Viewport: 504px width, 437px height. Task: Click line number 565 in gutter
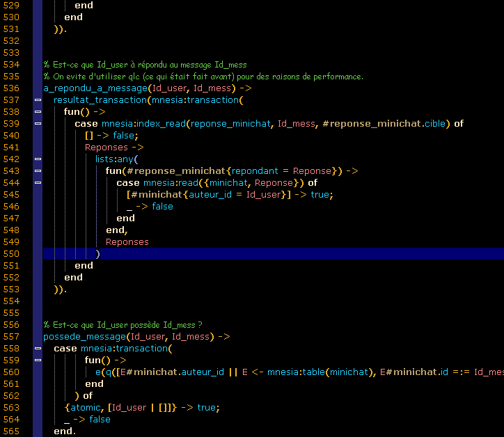[x=11, y=431]
